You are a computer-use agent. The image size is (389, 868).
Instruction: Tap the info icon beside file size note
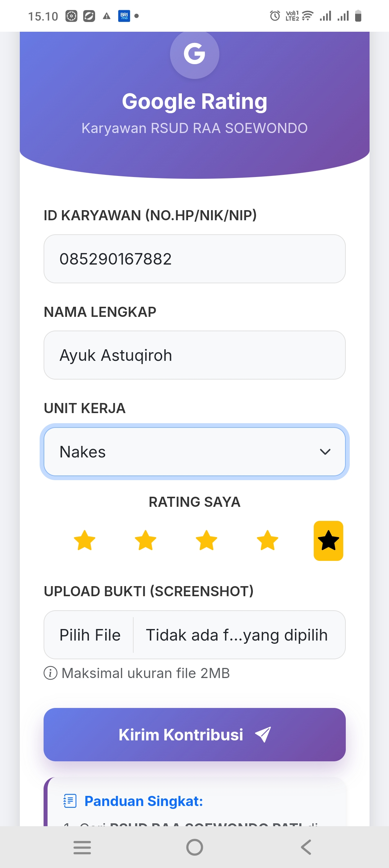click(50, 673)
